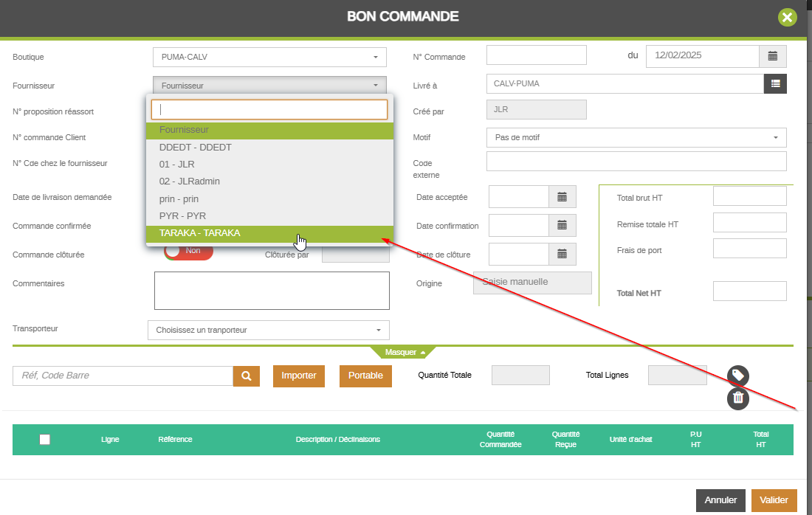Check the select-all checkbox in table header
Image resolution: width=812 pixels, height=515 pixels.
(45, 439)
